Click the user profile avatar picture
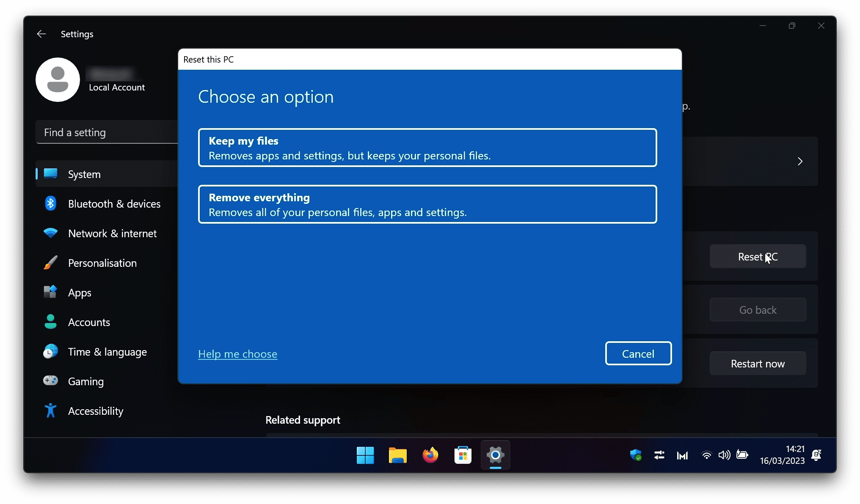This screenshot has width=860, height=504. tap(58, 79)
